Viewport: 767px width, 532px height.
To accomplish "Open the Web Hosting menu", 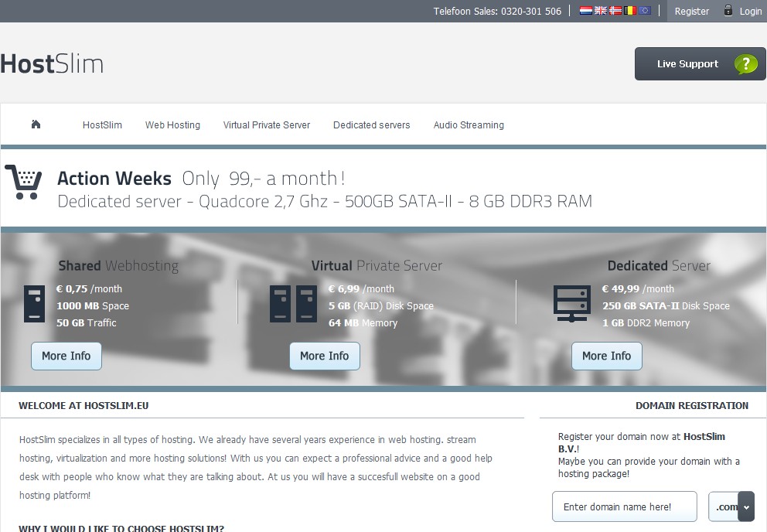I will 172,124.
